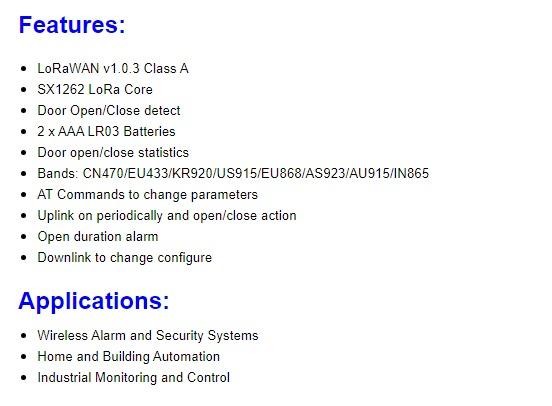Click the Applications heading
This screenshot has height=406, width=552.
pyautogui.click(x=94, y=301)
